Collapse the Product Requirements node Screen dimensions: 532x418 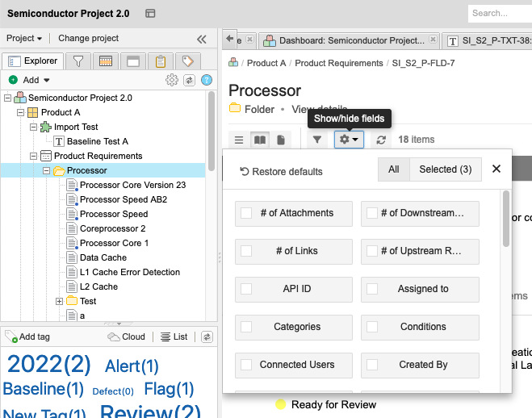pos(34,156)
